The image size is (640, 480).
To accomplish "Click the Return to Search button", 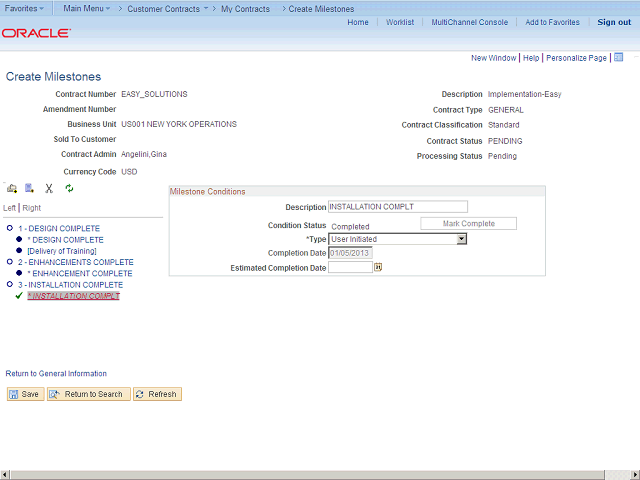I will [89, 394].
